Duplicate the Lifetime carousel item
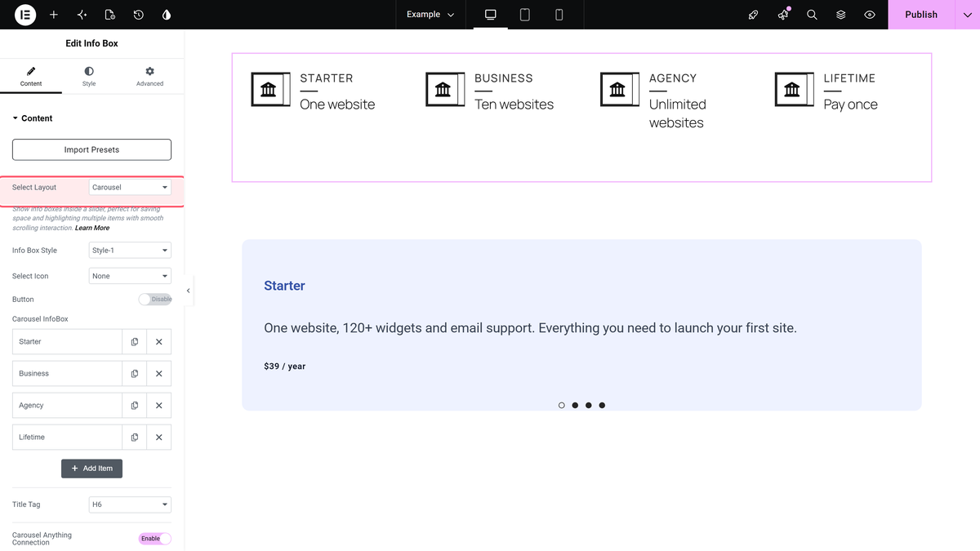980x551 pixels. [135, 438]
